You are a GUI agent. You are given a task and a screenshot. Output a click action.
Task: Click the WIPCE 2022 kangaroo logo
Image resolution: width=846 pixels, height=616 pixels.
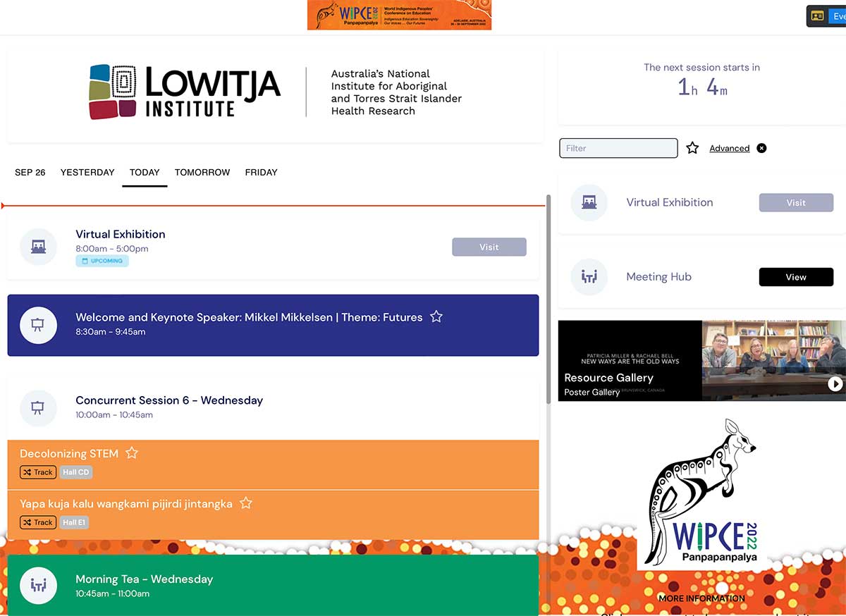click(701, 492)
